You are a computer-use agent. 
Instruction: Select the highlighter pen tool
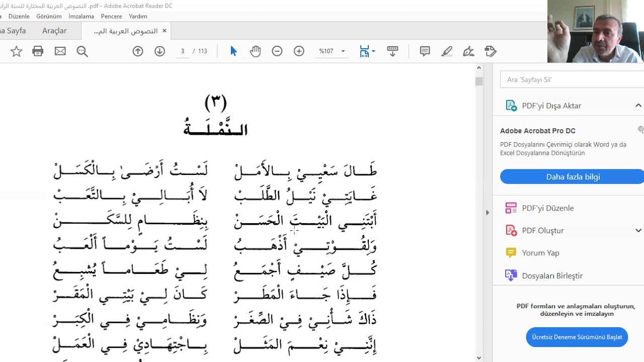447,51
